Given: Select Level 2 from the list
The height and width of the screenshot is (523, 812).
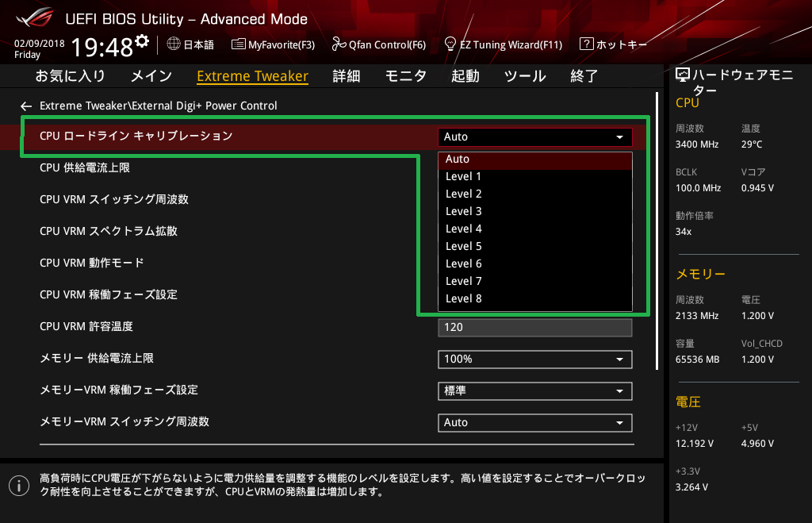Looking at the screenshot, I should [535, 194].
